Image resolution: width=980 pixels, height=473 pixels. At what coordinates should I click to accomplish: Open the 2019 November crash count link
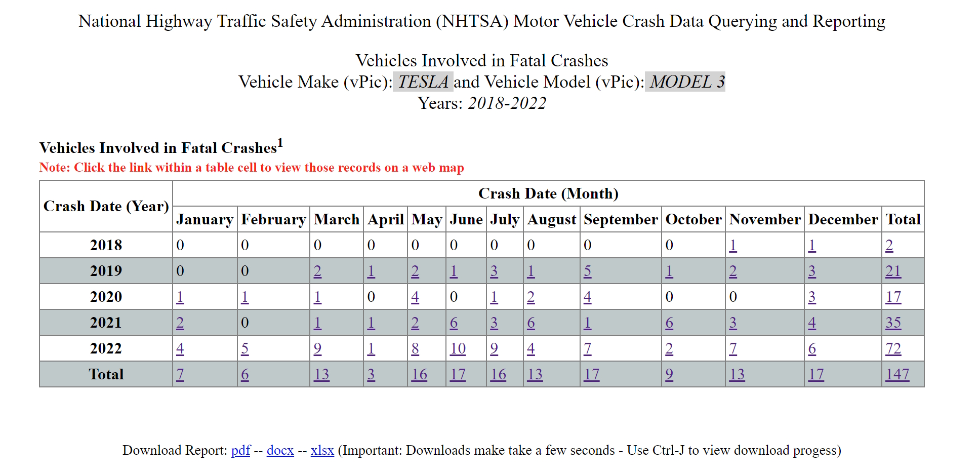click(x=732, y=271)
